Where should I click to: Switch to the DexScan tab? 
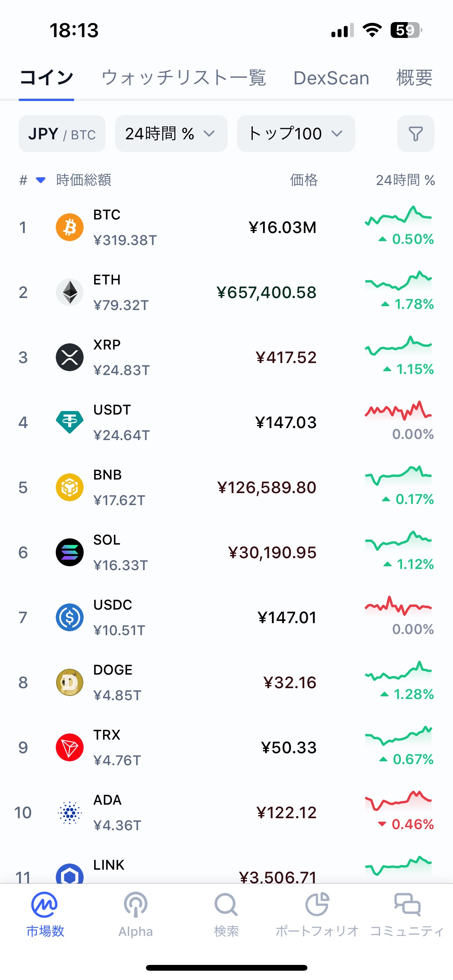pyautogui.click(x=331, y=78)
